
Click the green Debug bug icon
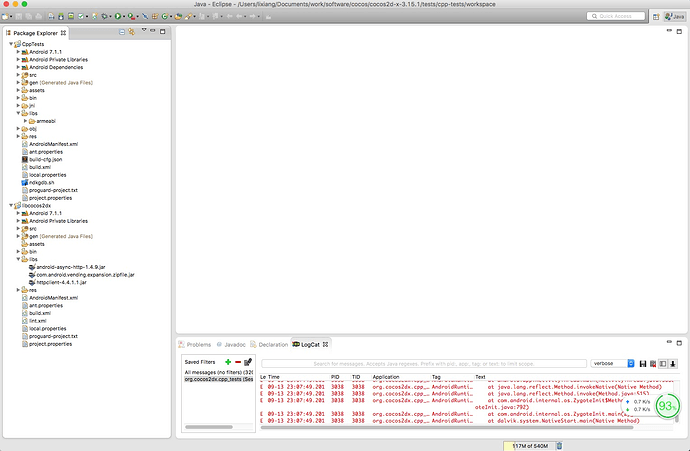105,16
